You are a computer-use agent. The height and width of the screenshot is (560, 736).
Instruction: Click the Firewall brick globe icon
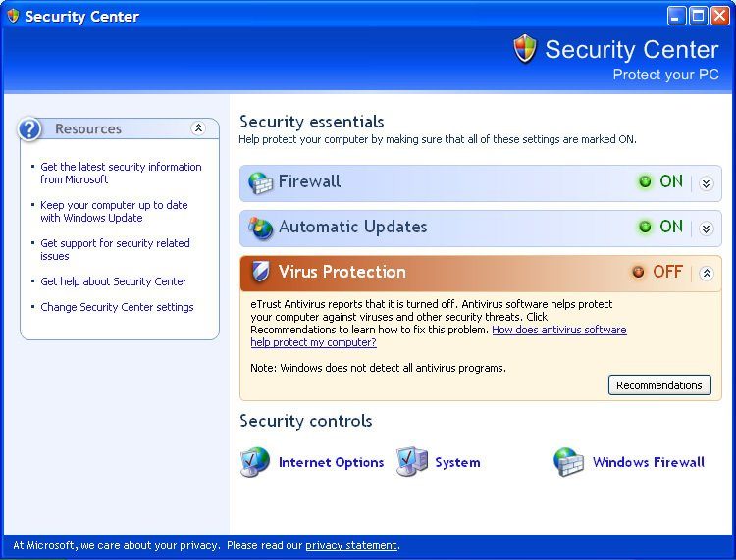(260, 183)
